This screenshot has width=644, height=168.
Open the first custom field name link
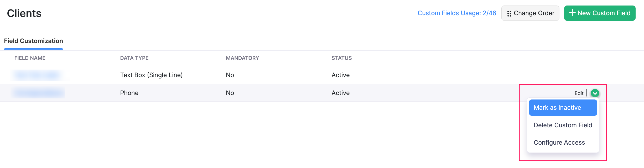pyautogui.click(x=37, y=75)
